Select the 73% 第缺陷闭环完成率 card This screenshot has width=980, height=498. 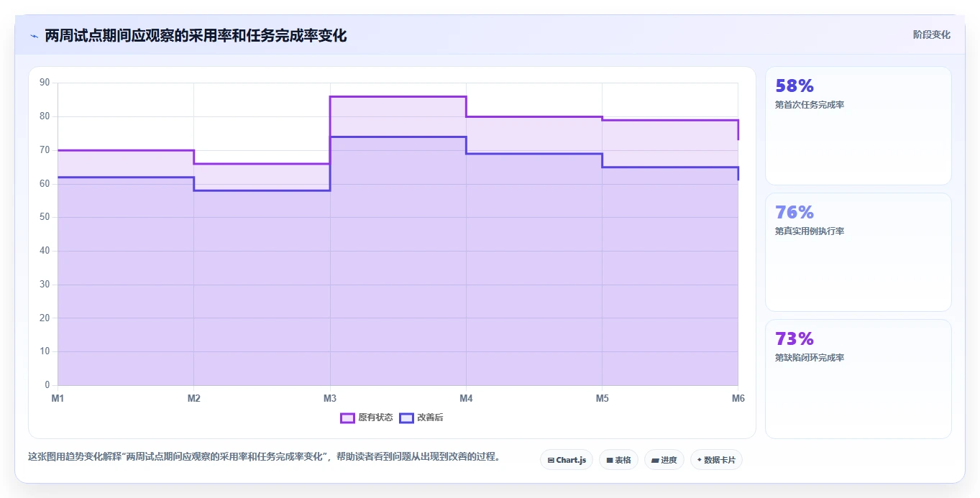858,379
